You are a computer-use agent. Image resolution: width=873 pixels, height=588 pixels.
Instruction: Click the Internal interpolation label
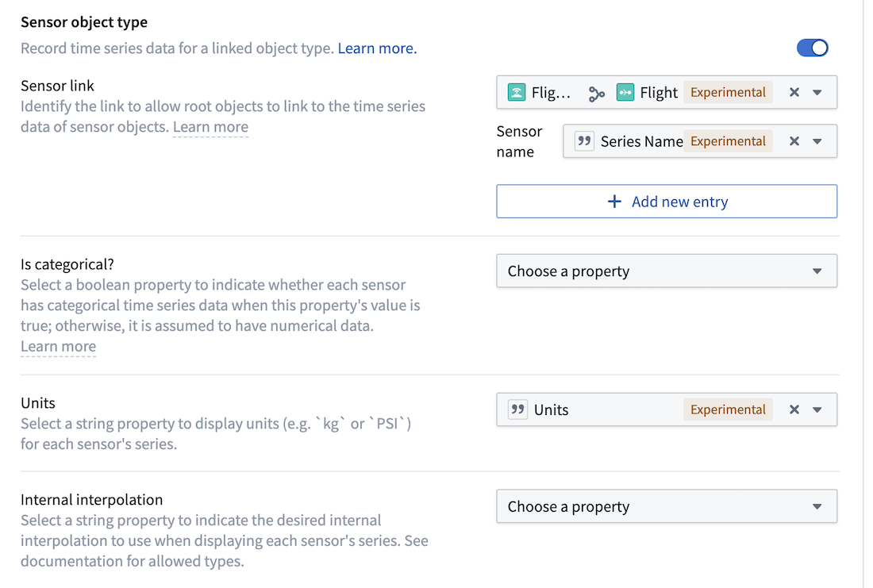pyautogui.click(x=92, y=499)
